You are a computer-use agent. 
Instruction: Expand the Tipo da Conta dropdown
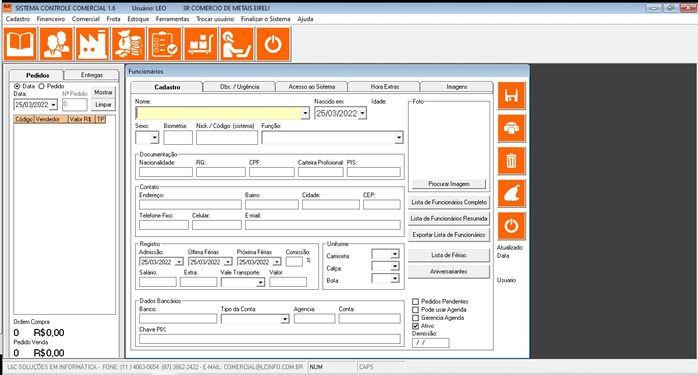pos(285,319)
